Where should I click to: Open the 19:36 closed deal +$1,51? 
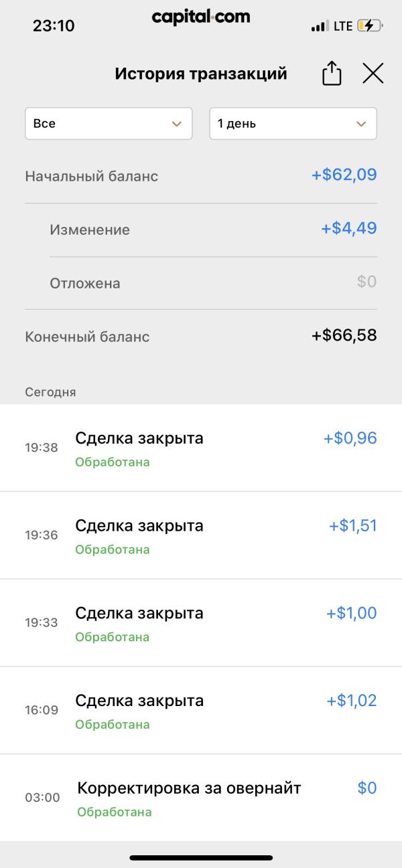click(201, 535)
